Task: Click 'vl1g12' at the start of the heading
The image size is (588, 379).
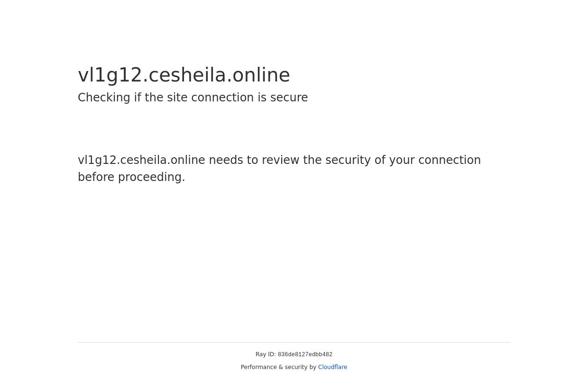Action: click(110, 75)
